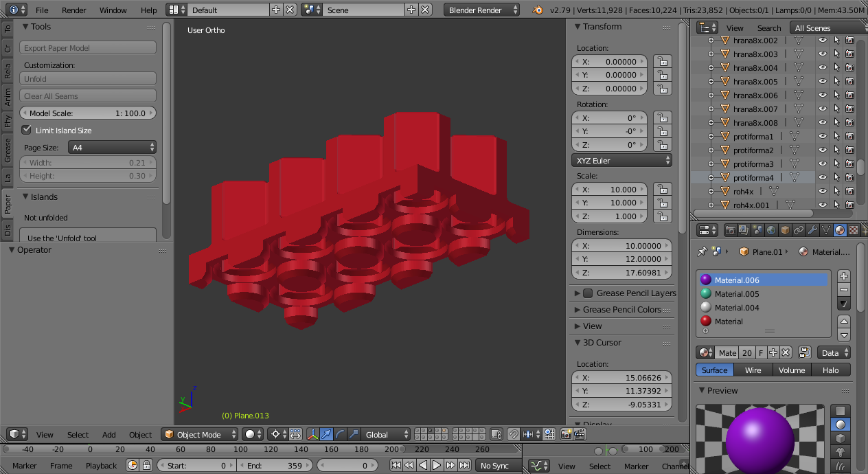Select Material.005 in the material list
The width and height of the screenshot is (868, 474).
pos(763,293)
